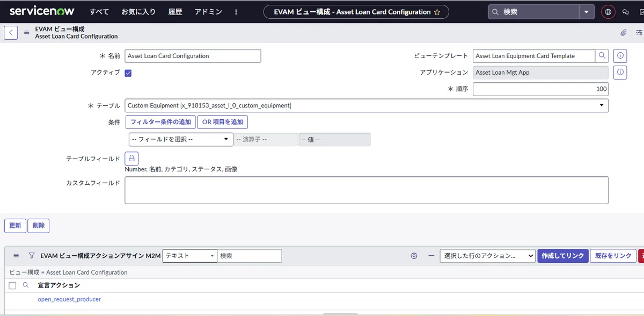Open the more menu (three dots) in top navigation
Image resolution: width=644 pixels, height=316 pixels.
(237, 12)
